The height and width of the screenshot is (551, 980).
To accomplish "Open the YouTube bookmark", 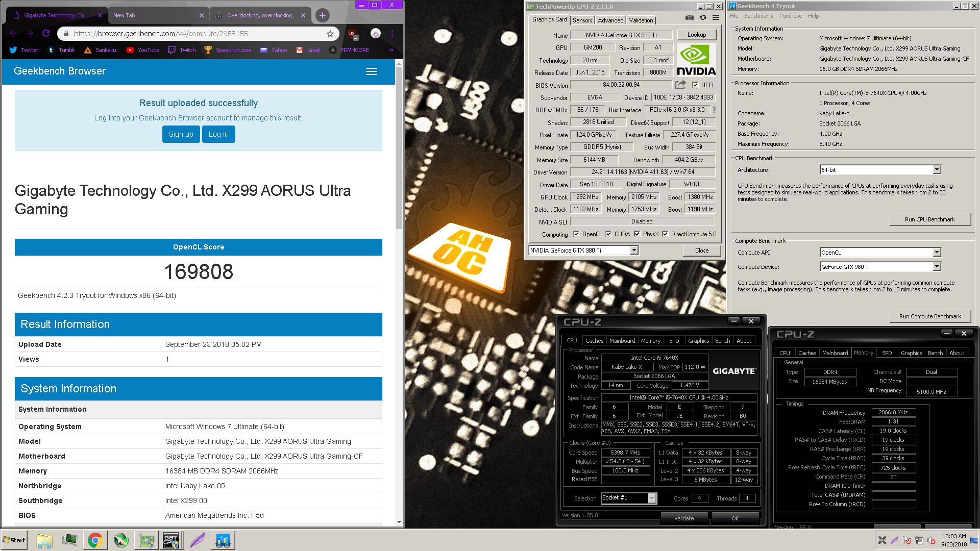I will point(143,50).
